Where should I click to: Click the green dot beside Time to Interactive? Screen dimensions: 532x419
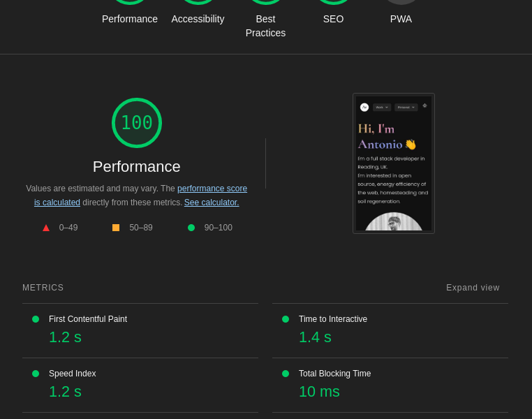286,319
